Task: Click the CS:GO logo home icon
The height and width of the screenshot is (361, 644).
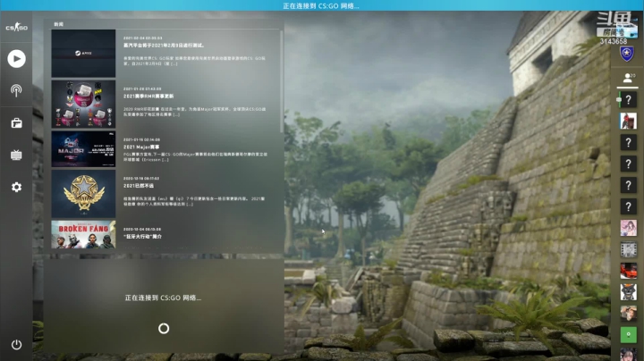Action: [16, 28]
